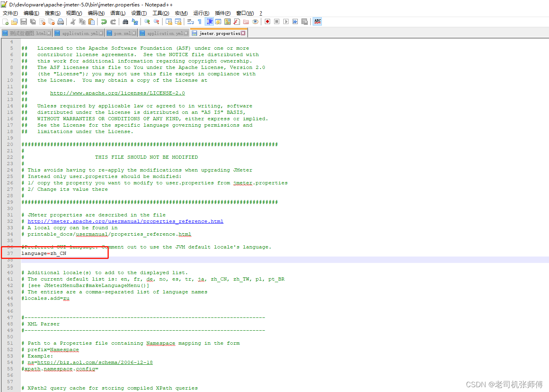Zoom in magnifier icon
The width and height of the screenshot is (549, 392).
(x=147, y=22)
